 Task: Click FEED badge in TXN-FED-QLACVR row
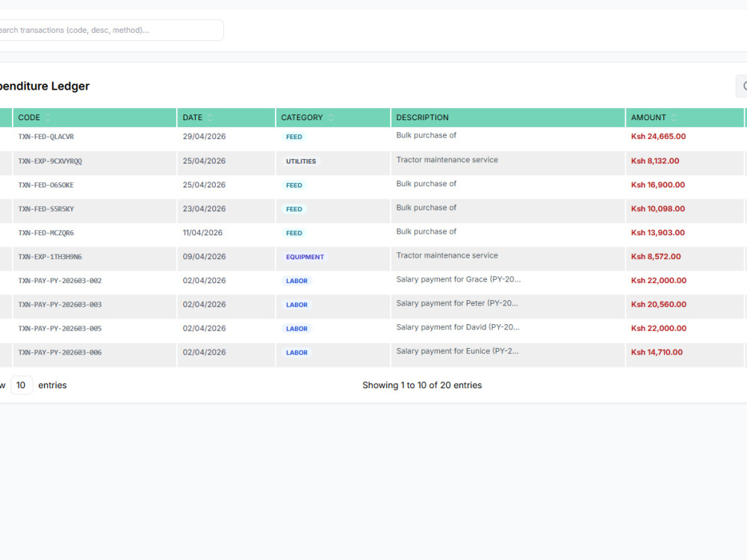click(x=294, y=137)
